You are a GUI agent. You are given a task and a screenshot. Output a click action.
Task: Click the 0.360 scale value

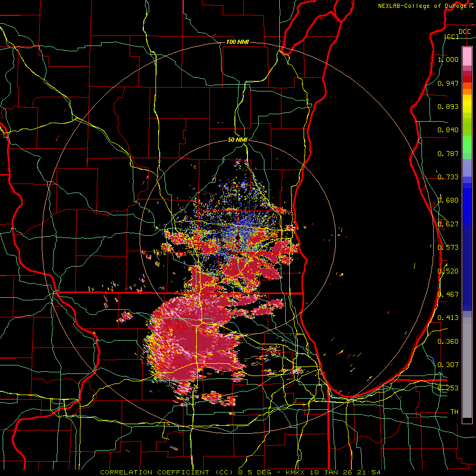click(448, 341)
